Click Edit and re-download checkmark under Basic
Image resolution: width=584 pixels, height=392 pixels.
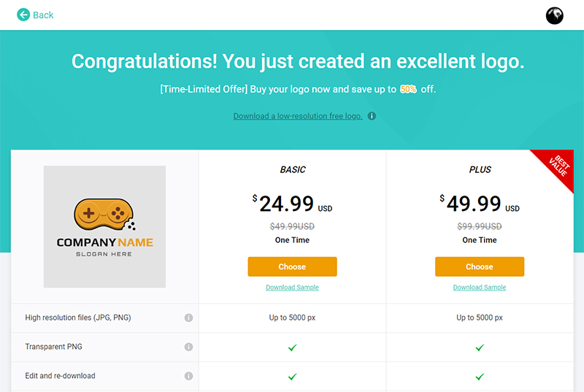(292, 377)
